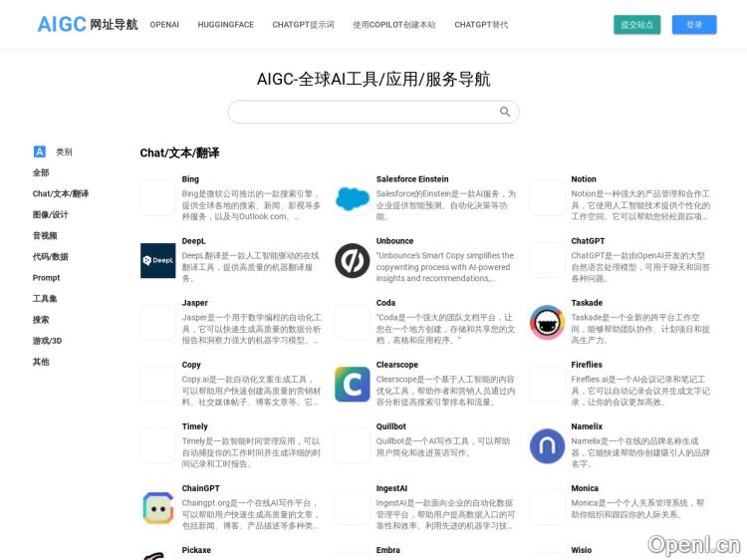Open the ChatGPT card title
The width and height of the screenshot is (747, 560).
pos(588,241)
